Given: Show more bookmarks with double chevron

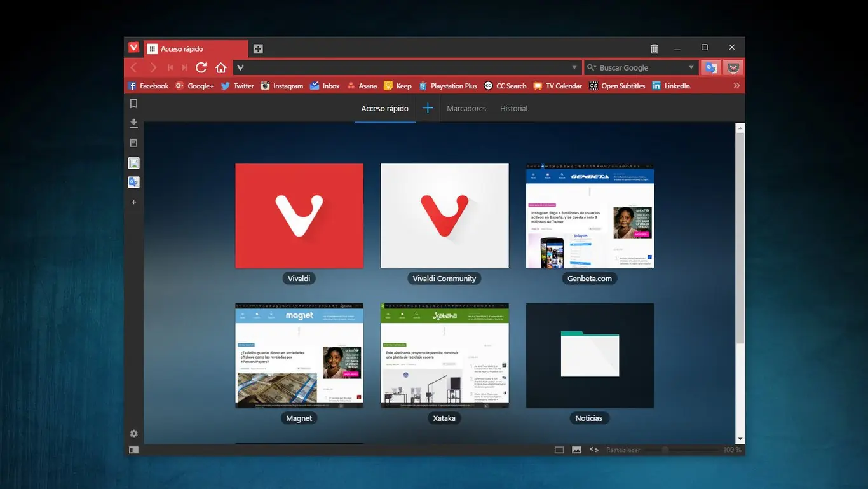Looking at the screenshot, I should 736,86.
